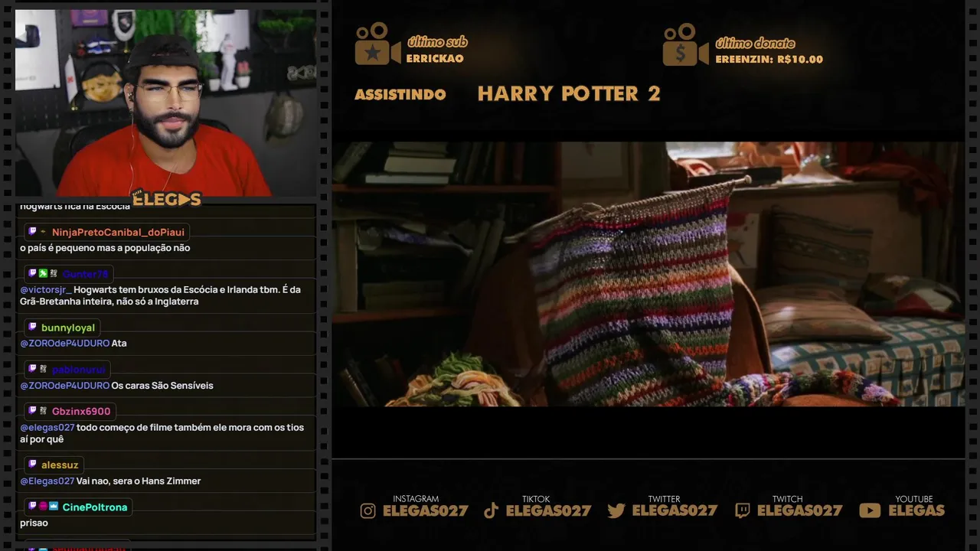Click the ELEGAS027 TikTok handle
980x551 pixels.
(548, 510)
